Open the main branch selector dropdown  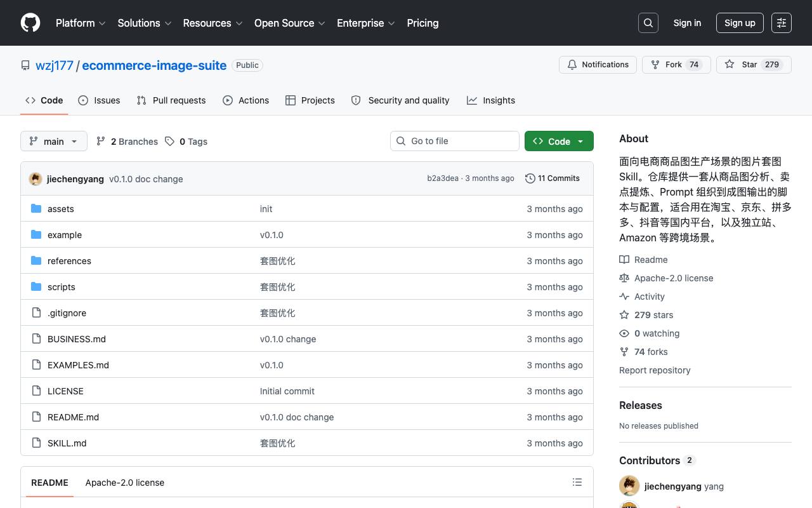point(53,141)
